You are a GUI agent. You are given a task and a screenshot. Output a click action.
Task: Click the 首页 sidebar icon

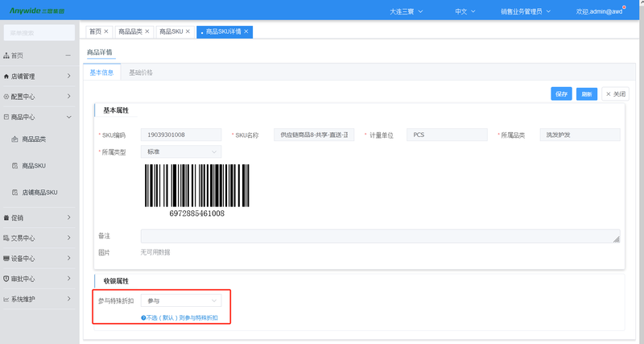point(6,56)
